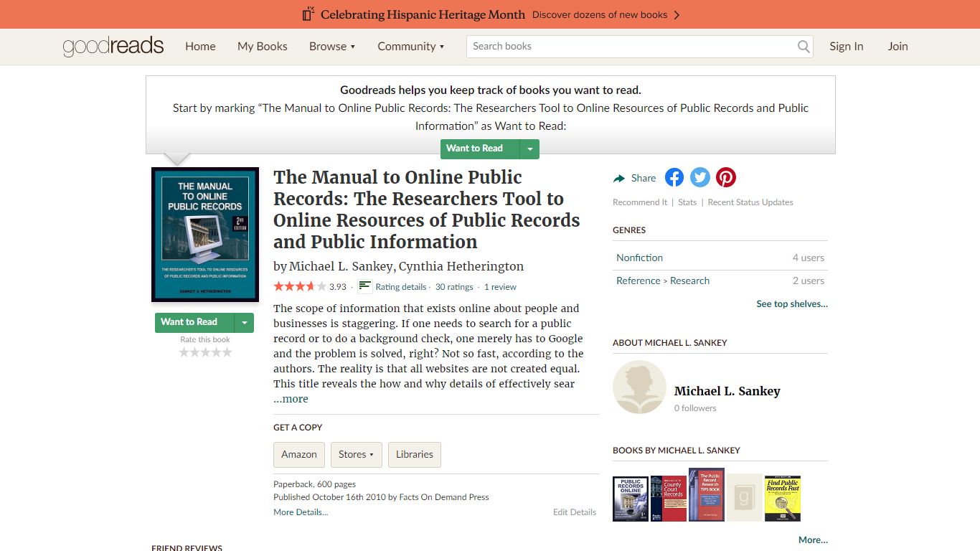Open County Court Records book thumbnail
This screenshot has width=980, height=551.
pyautogui.click(x=669, y=499)
